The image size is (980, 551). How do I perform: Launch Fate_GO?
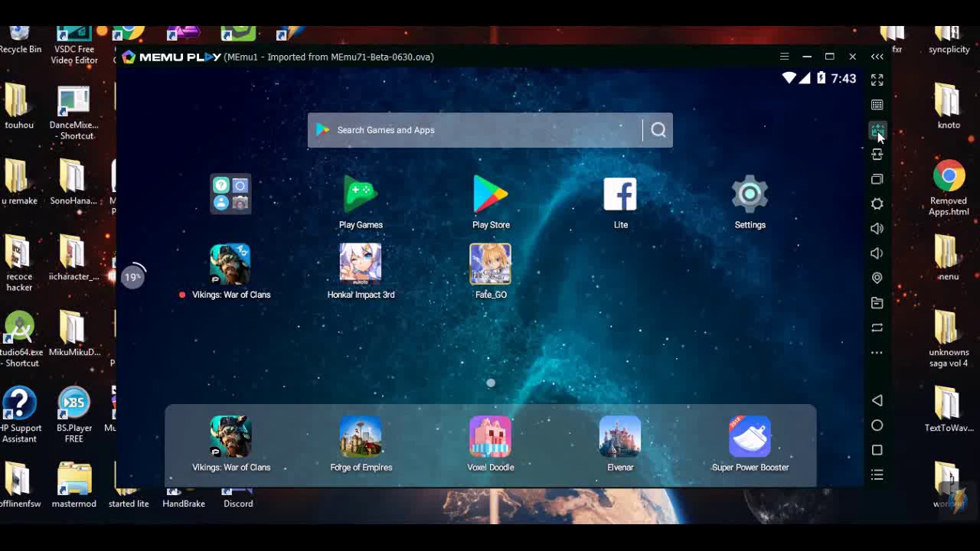tap(491, 271)
